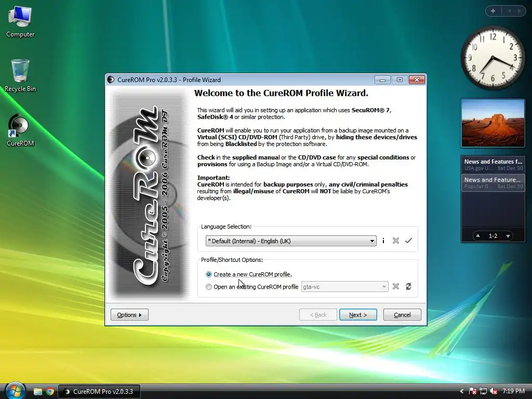Select 'Create a new CureROM profile' radio
The width and height of the screenshot is (532, 399).
[209, 274]
